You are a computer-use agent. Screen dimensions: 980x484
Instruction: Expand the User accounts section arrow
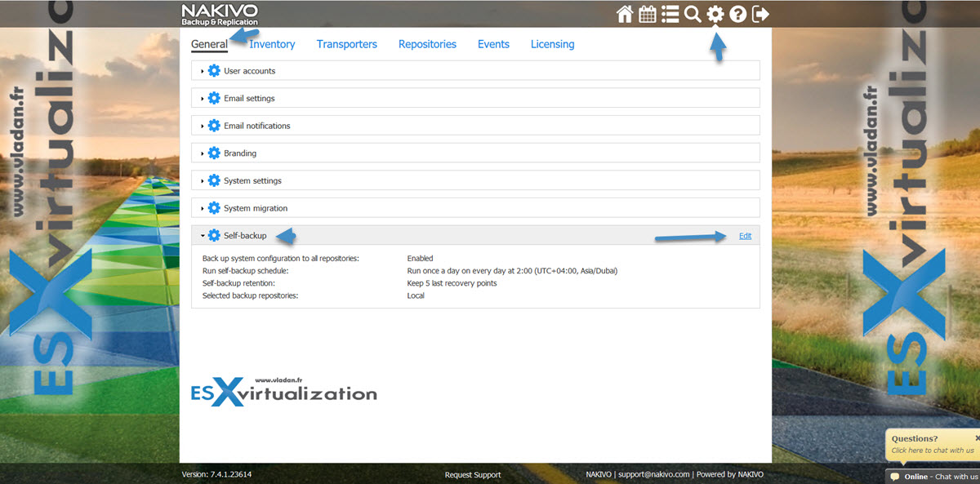point(203,71)
